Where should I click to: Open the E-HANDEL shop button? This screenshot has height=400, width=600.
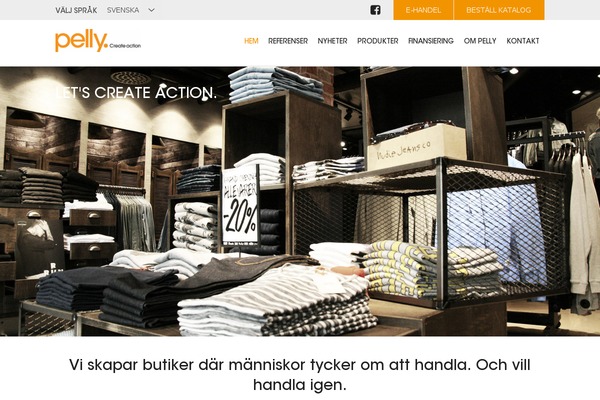[x=423, y=10]
